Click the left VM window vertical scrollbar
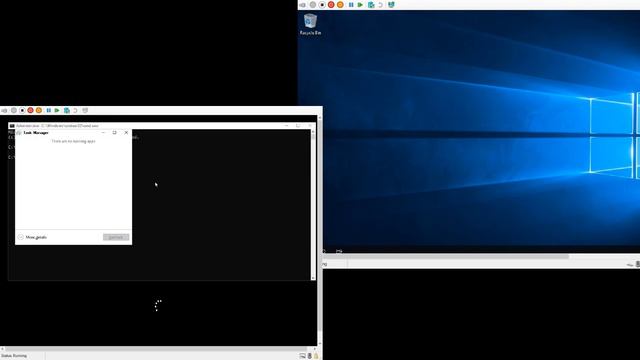 pos(319,231)
